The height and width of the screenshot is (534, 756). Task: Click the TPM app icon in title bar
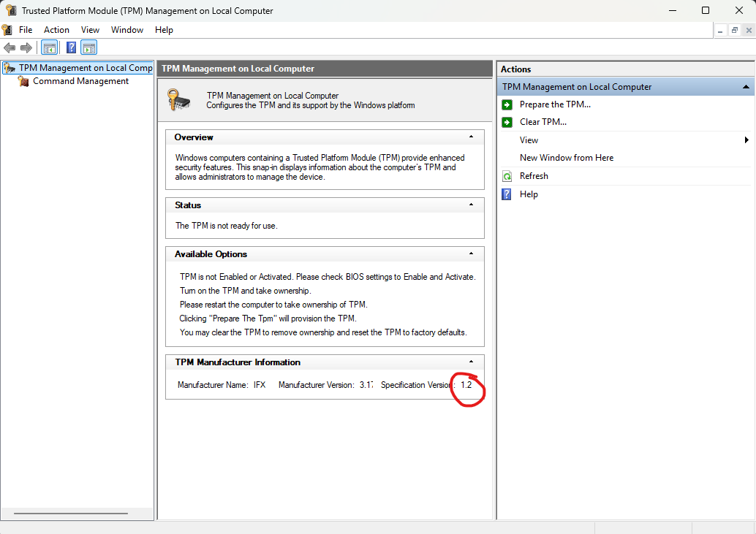coord(11,10)
